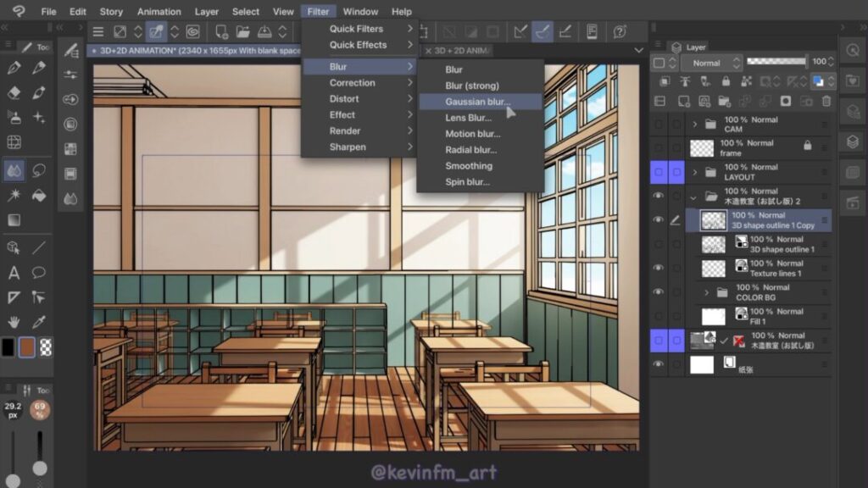
Task: Click the Save icon in command bar
Action: coord(264,31)
